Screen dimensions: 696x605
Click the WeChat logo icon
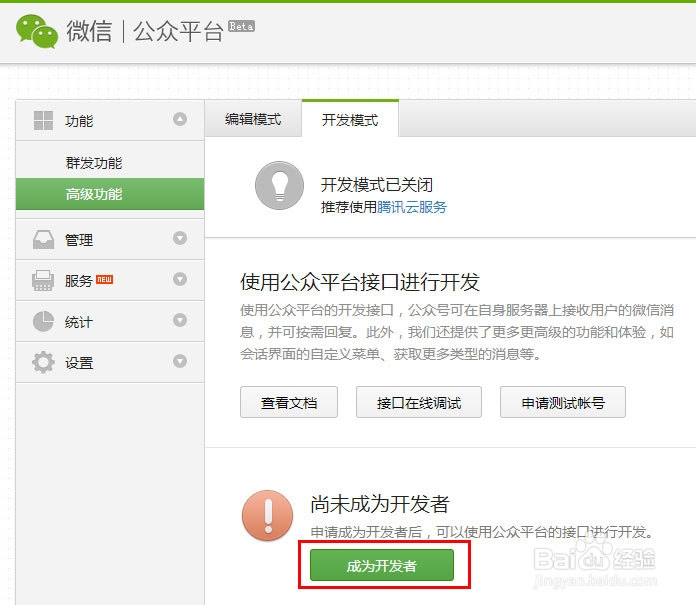pyautogui.click(x=37, y=31)
